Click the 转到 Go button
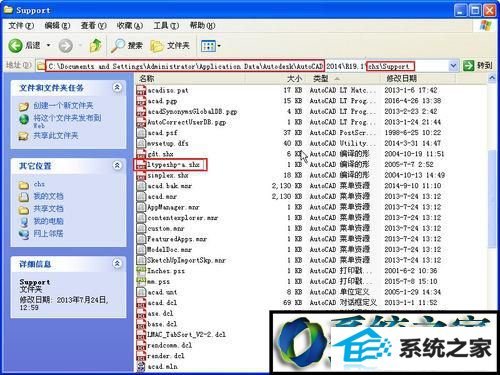Image resolution: width=500 pixels, height=375 pixels. point(478,65)
